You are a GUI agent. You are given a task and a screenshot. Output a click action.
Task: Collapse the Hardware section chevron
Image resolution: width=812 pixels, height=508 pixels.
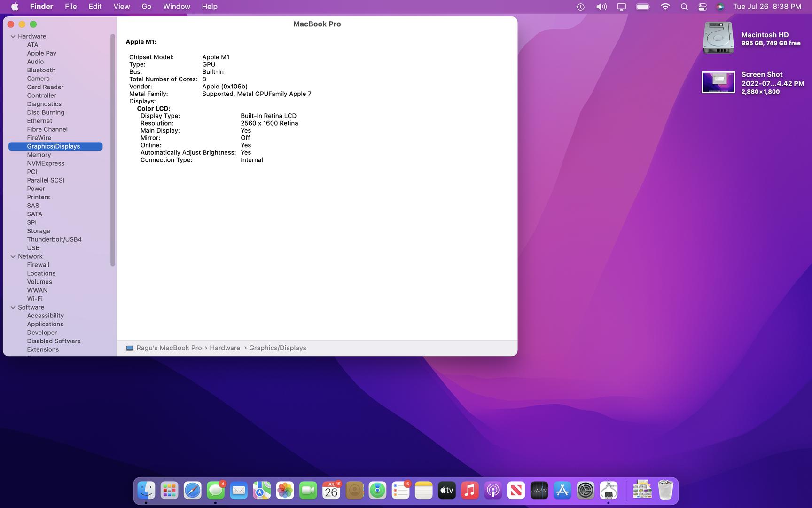pos(13,36)
